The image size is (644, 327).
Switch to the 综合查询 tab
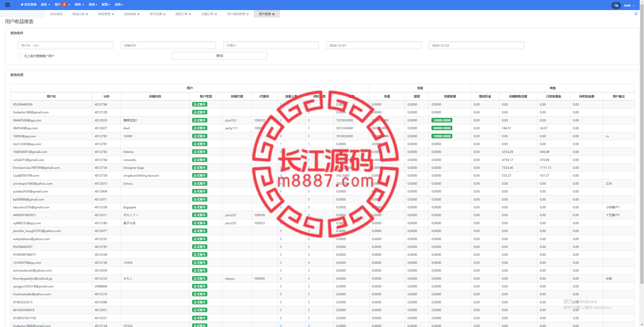click(56, 14)
